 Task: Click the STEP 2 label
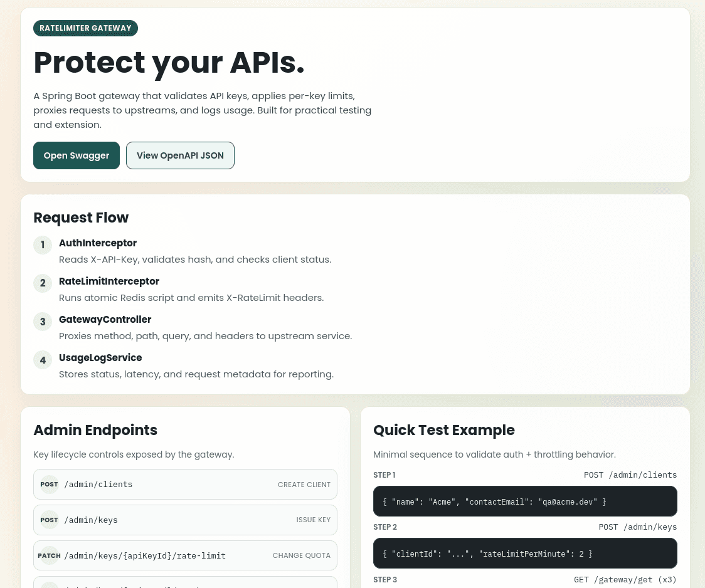pyautogui.click(x=385, y=527)
